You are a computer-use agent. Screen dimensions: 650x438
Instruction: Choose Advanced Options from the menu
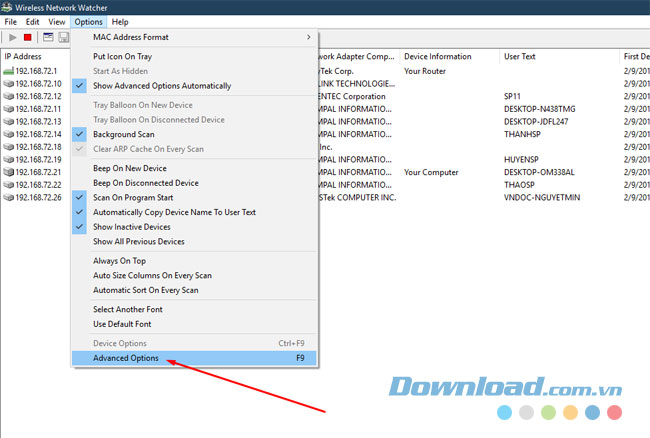pyautogui.click(x=126, y=357)
